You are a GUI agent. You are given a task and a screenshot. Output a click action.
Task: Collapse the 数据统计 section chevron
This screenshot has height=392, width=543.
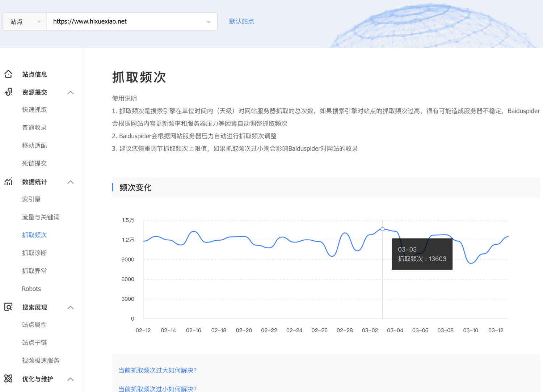coord(71,182)
